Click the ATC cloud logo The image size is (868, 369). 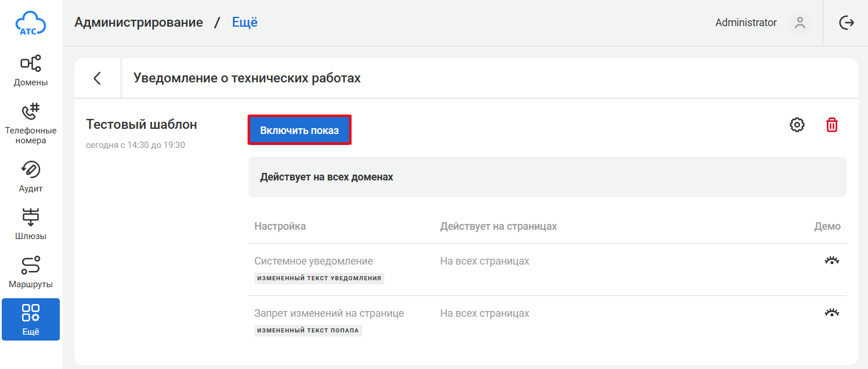(x=31, y=23)
